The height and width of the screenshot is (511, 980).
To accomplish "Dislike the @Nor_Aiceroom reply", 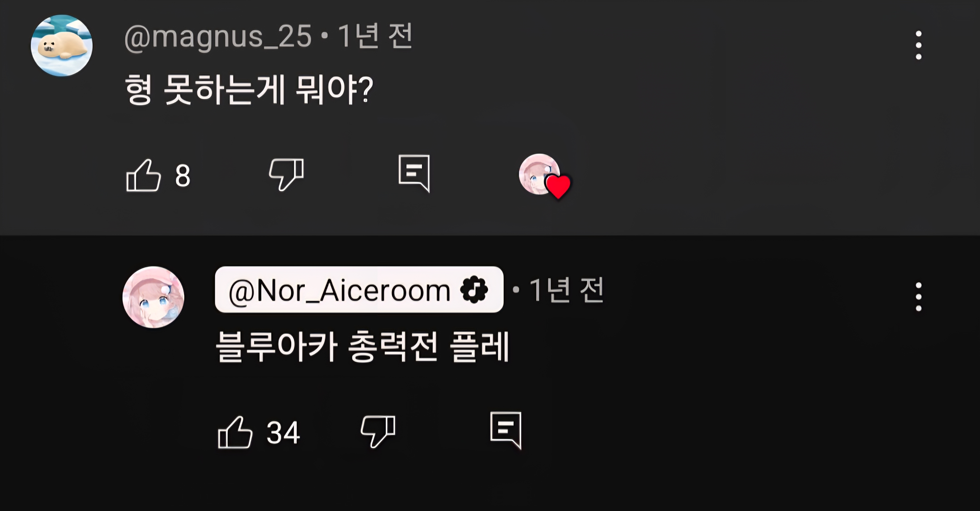I will [378, 432].
